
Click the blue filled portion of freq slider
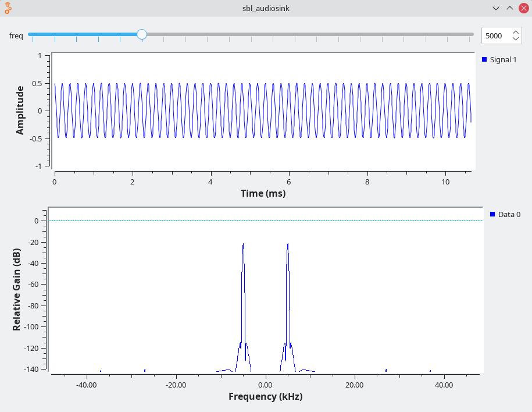(x=81, y=34)
